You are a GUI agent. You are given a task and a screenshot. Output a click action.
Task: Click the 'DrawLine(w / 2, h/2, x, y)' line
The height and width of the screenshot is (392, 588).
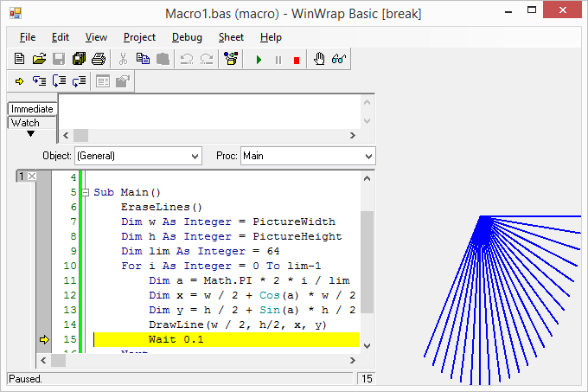(238, 325)
